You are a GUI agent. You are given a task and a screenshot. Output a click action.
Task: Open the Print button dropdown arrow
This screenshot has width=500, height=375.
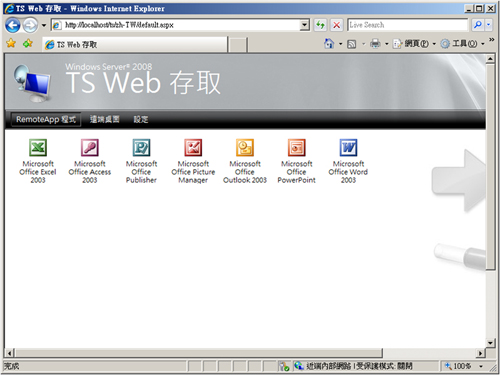coord(387,44)
